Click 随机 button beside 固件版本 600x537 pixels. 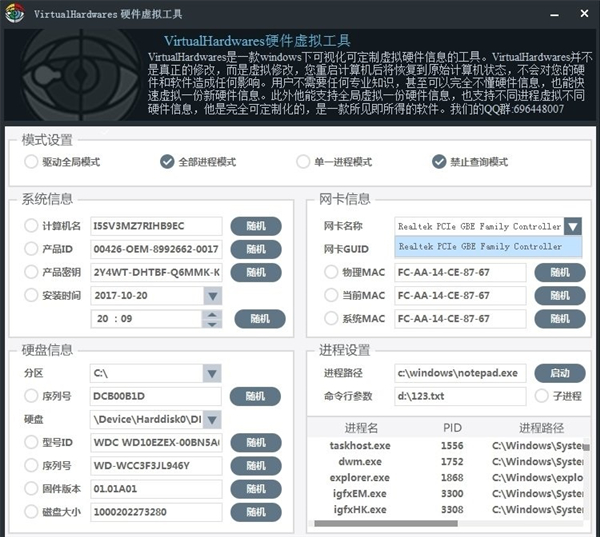click(256, 490)
